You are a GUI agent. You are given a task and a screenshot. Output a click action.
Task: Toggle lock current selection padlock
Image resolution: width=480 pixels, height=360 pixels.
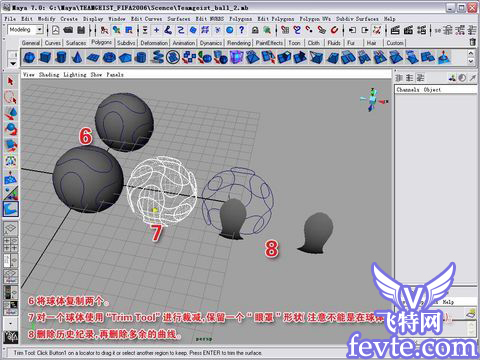point(255,30)
